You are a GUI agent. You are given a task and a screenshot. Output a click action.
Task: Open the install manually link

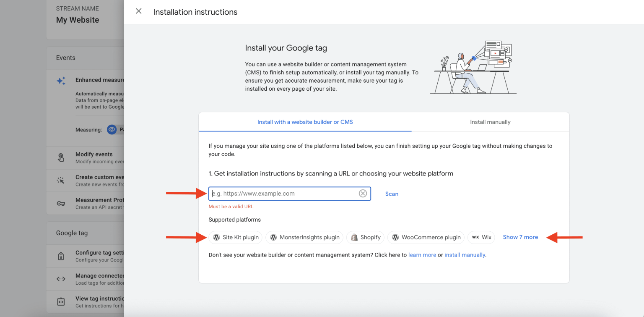tap(465, 255)
